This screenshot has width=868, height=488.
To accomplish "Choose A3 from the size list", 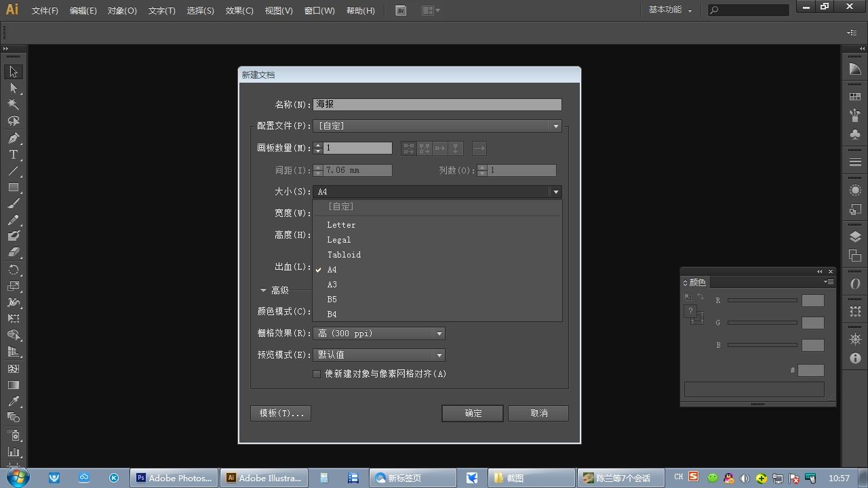I will pyautogui.click(x=437, y=285).
